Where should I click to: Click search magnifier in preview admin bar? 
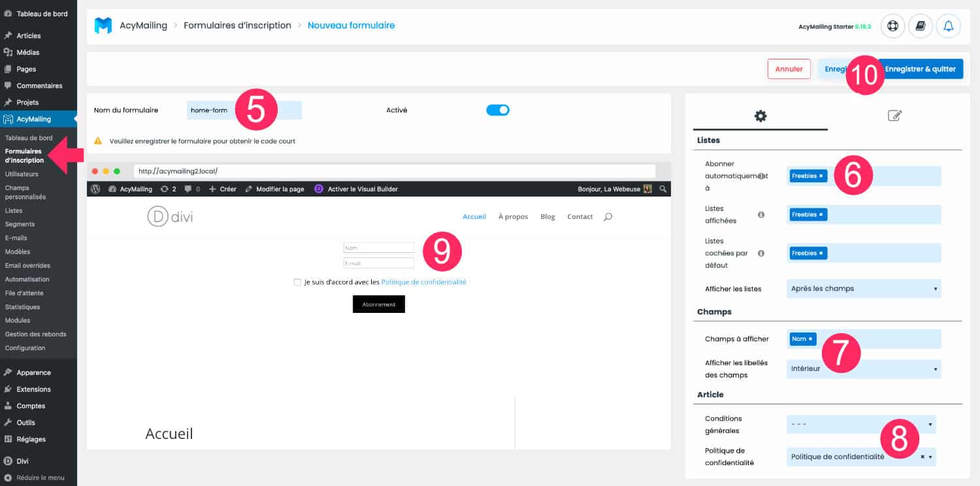pyautogui.click(x=663, y=189)
